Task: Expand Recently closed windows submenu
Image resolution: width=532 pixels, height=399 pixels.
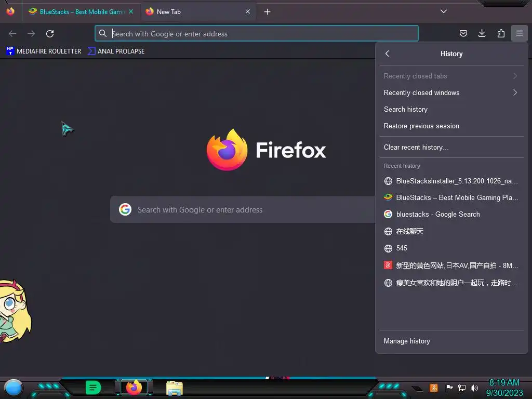Action: (451, 92)
